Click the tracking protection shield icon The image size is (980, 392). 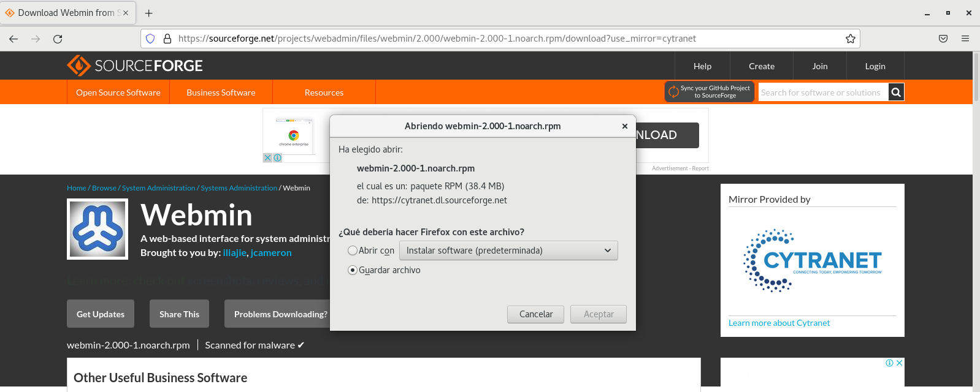point(150,39)
